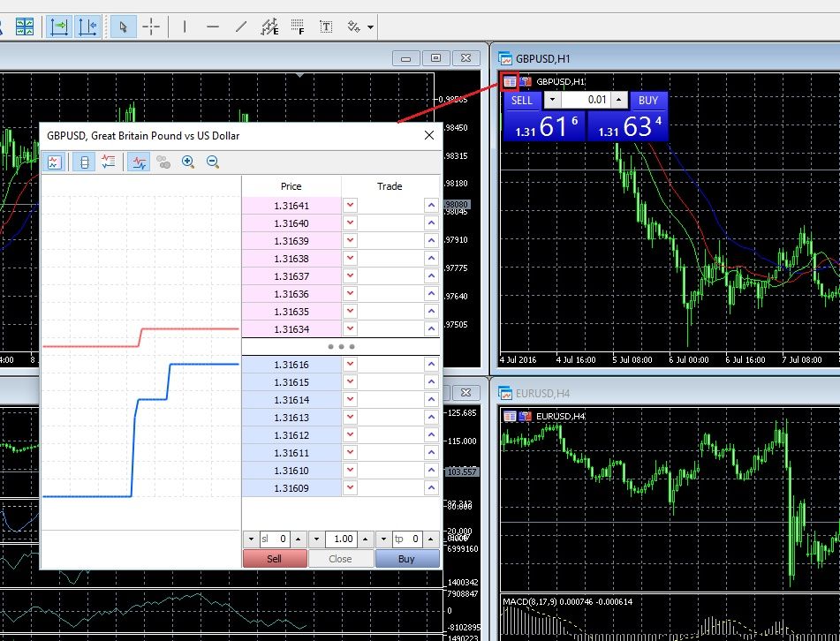Click blue up arrow at price 1.31616
The width and height of the screenshot is (840, 641).
tap(431, 364)
